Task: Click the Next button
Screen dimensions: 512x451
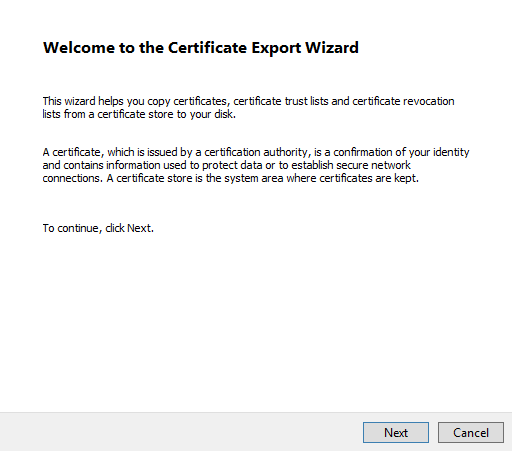Action: coord(396,433)
